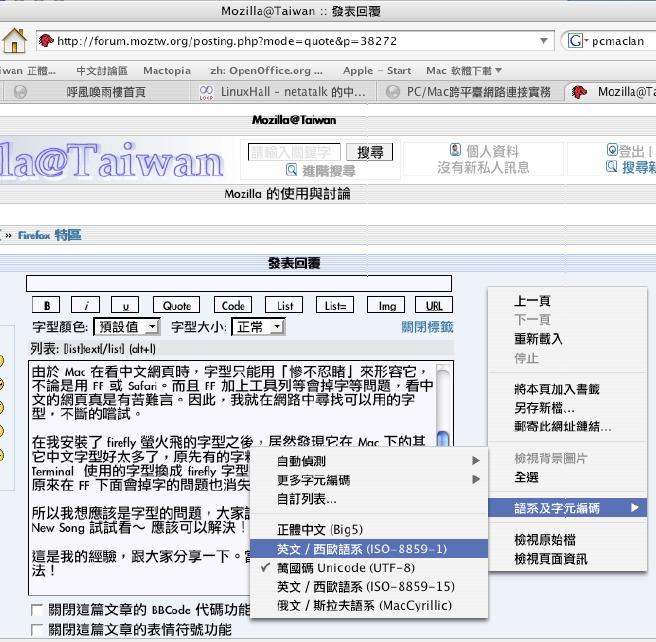Screen dimensions: 656x642
Task: Click the PC/Mac tab globe icon
Action: click(x=392, y=92)
